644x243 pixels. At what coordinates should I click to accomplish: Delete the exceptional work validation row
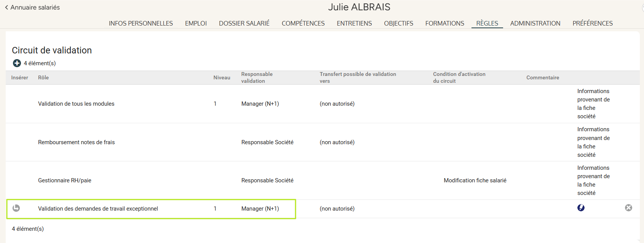[x=628, y=208]
